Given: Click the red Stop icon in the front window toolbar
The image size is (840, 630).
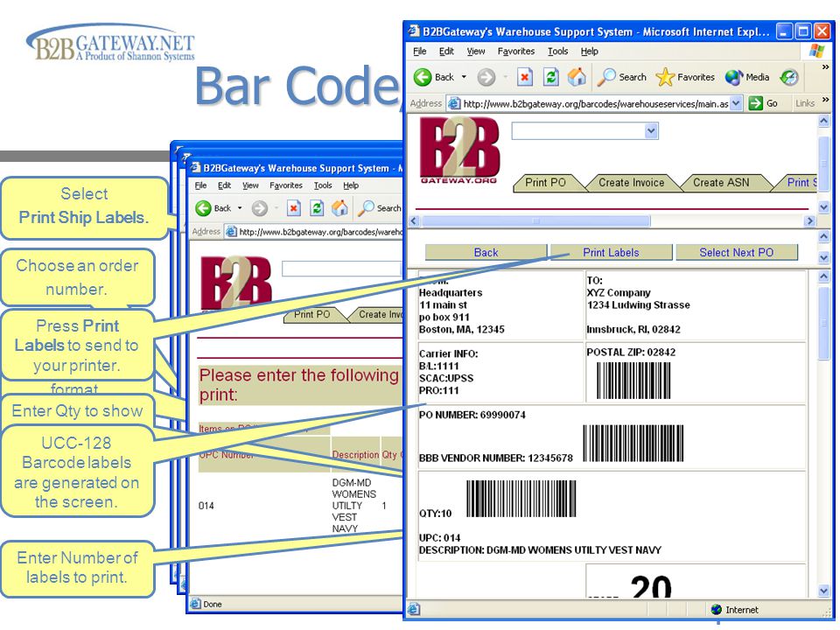Looking at the screenshot, I should point(525,77).
